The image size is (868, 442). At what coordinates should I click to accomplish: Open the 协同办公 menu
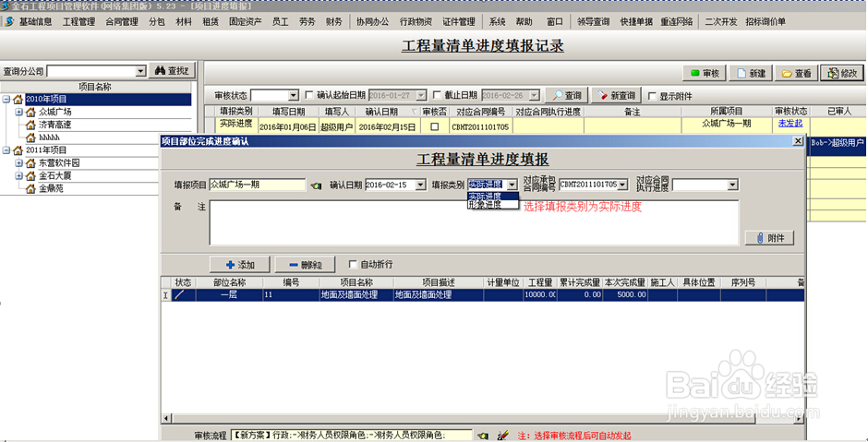point(372,21)
